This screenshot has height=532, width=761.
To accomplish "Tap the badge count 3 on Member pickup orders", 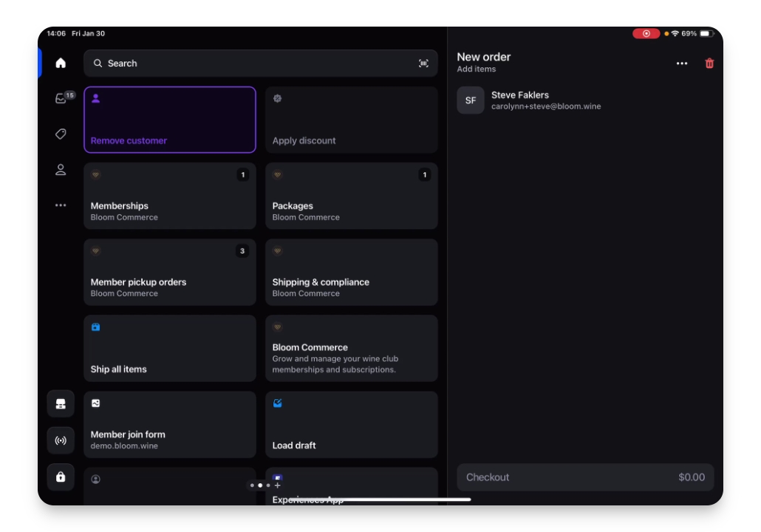I will point(242,251).
